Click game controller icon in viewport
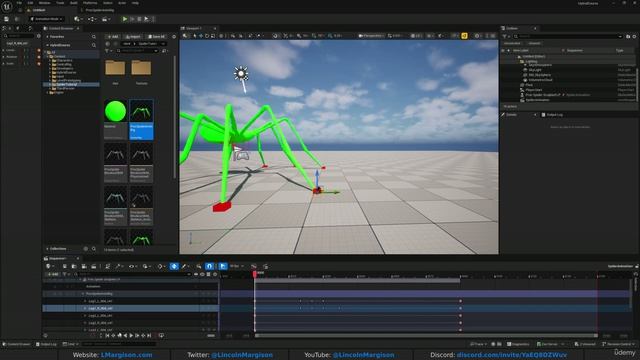The height and width of the screenshot is (360, 640). (242, 156)
